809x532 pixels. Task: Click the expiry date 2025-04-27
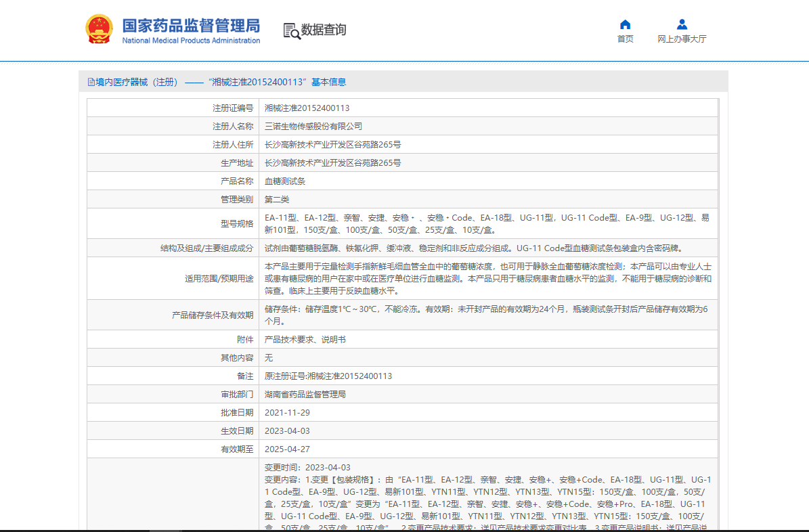click(287, 449)
